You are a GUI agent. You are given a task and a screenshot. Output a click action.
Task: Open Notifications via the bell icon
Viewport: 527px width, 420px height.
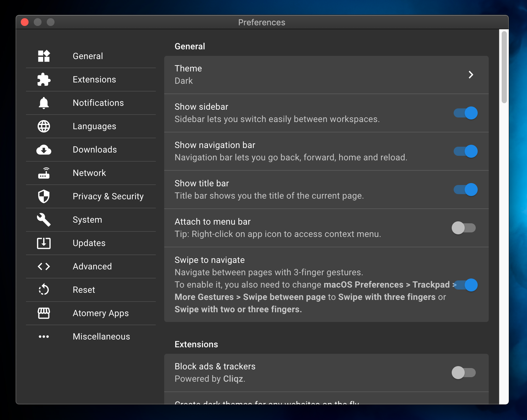(x=44, y=103)
